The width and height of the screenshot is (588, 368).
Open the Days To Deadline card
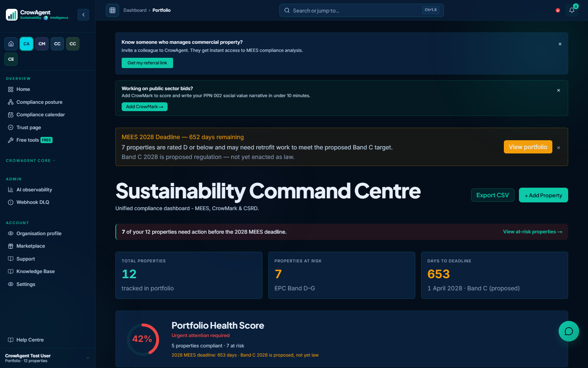point(495,275)
